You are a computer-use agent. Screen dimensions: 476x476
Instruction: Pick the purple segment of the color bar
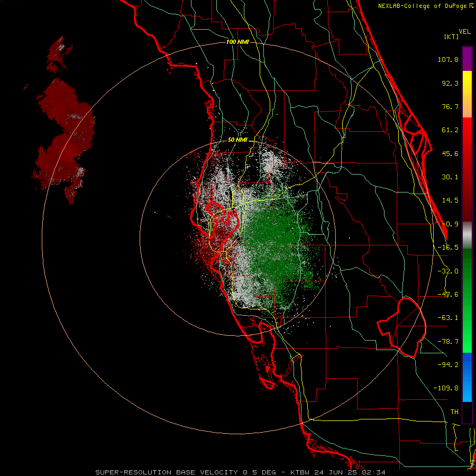pyautogui.click(x=467, y=59)
